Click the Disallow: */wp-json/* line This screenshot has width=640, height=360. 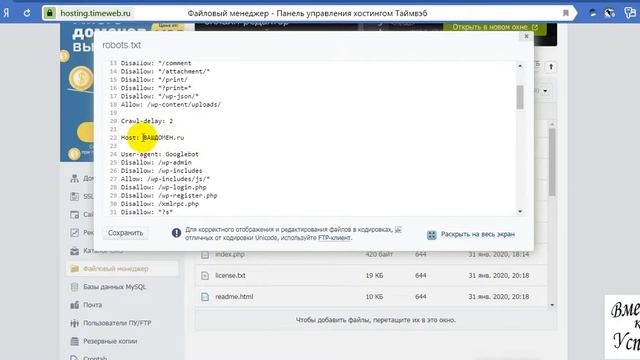click(160, 96)
